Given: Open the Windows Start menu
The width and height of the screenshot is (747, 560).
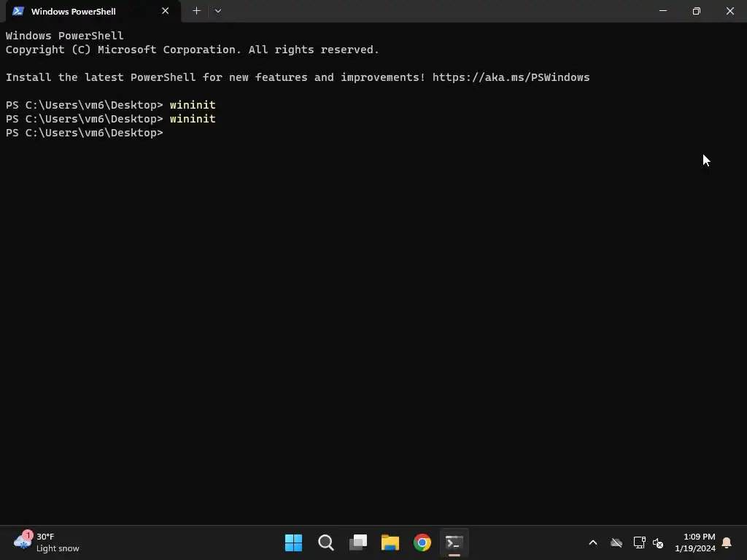Looking at the screenshot, I should [x=293, y=542].
